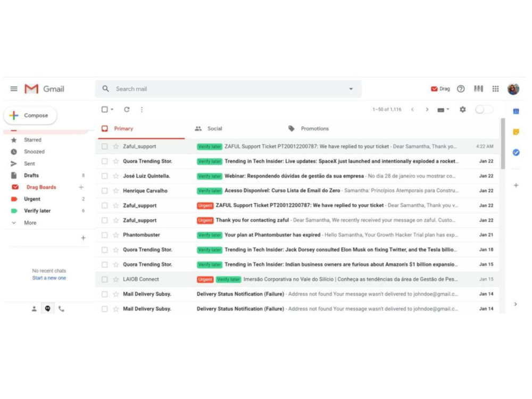Star the LAIOB Connect email
Screen dimensions: 532x399
(x=115, y=279)
